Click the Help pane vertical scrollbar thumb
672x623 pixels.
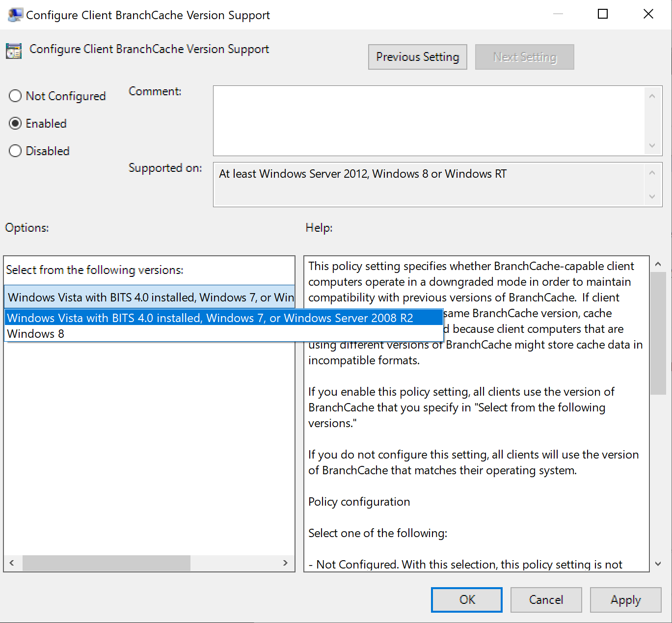point(658,333)
